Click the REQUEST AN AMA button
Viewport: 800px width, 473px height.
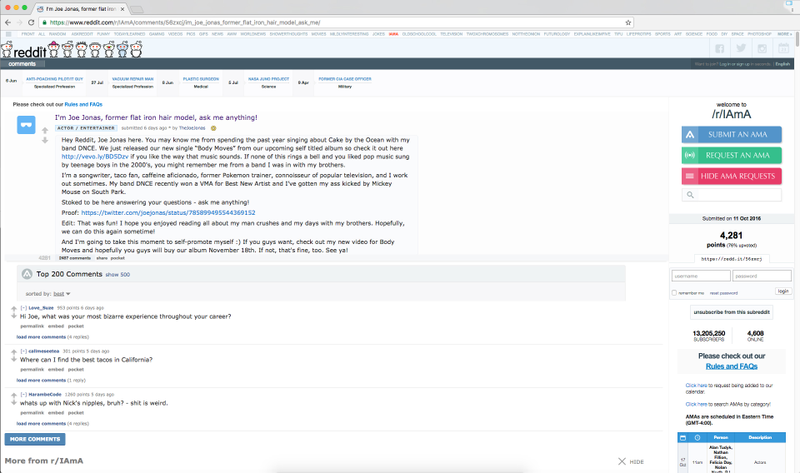731,155
